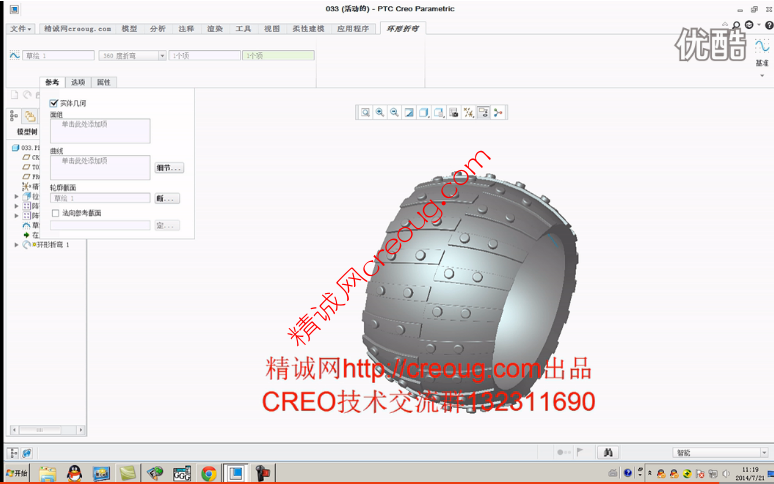Screen dimensions: 774x484
Task: Switch to the 模型 ribbon tab
Action: 129,29
